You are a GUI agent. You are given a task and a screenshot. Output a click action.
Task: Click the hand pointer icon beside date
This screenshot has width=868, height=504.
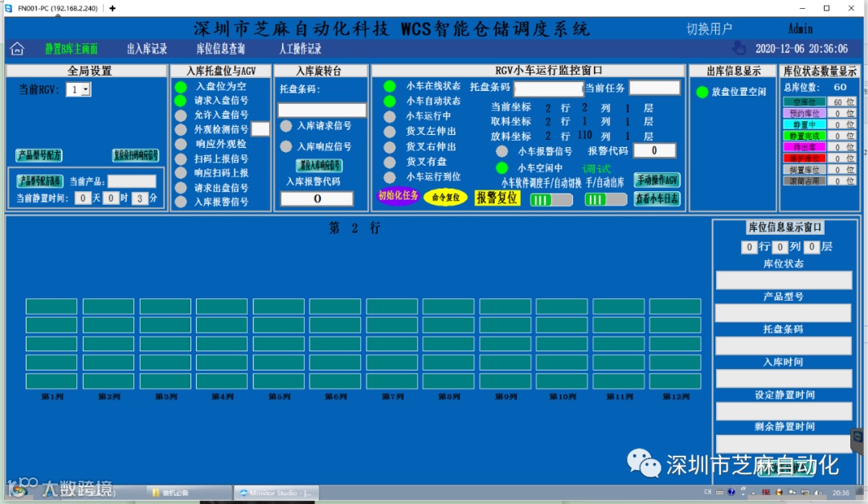(739, 47)
